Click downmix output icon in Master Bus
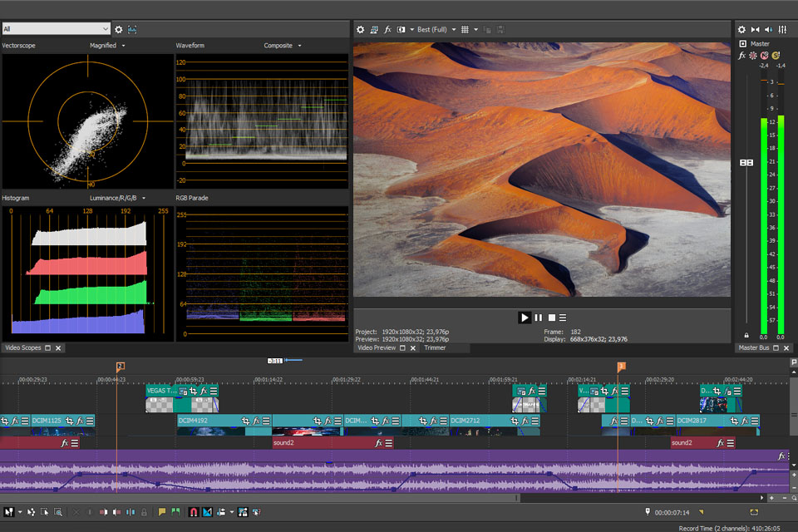The image size is (798, 532). 756,30
